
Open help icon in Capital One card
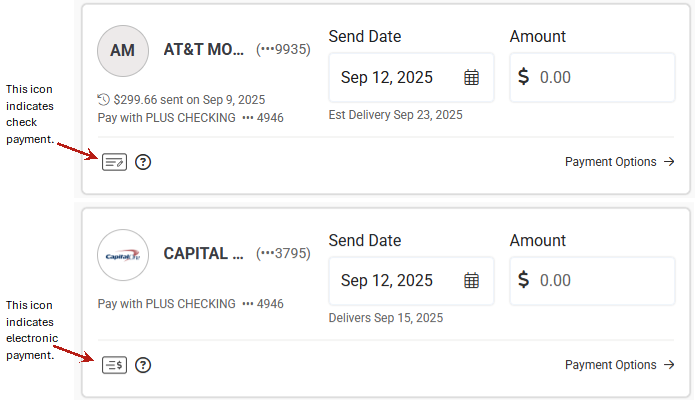[x=143, y=365]
